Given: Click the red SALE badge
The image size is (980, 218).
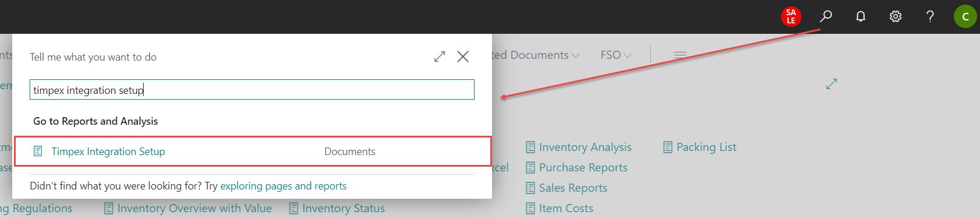Looking at the screenshot, I should [791, 16].
